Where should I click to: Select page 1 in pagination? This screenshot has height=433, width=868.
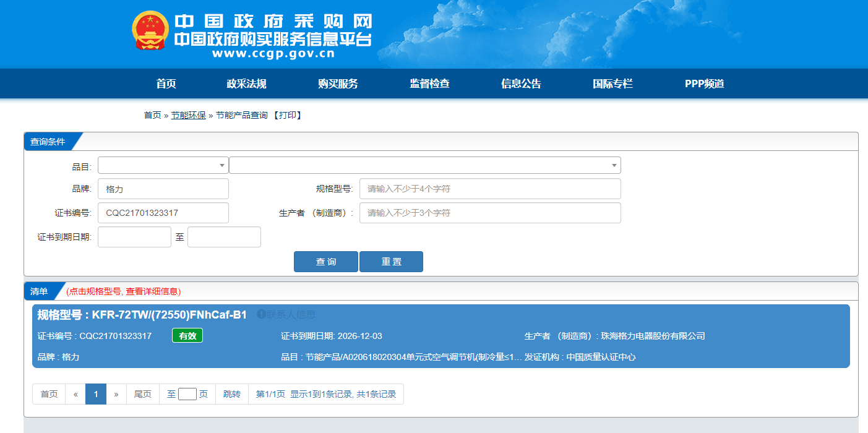pos(96,394)
